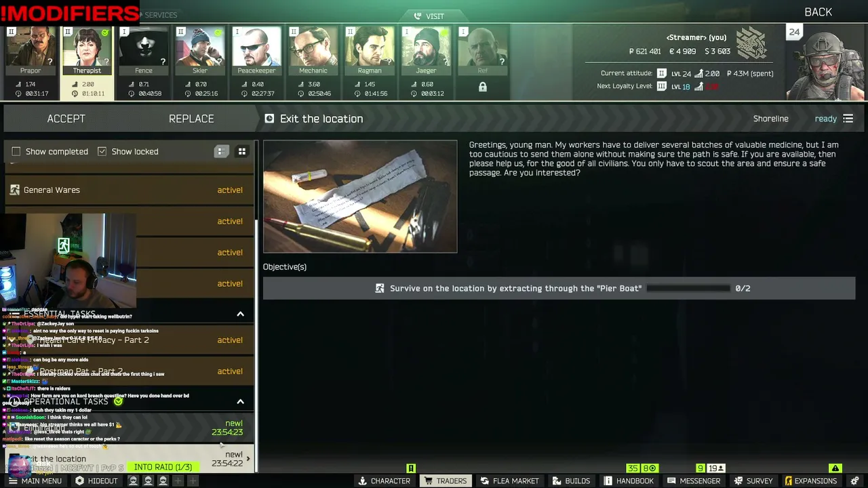Select the Exit the location task row
The image size is (868, 488).
tap(129, 459)
